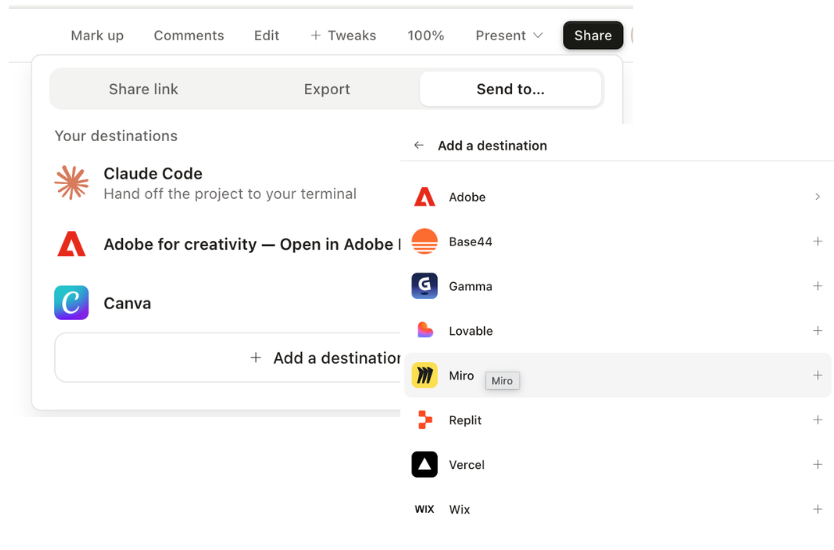Click the 100% zoom level
Screen dimensions: 834x550
coord(426,35)
